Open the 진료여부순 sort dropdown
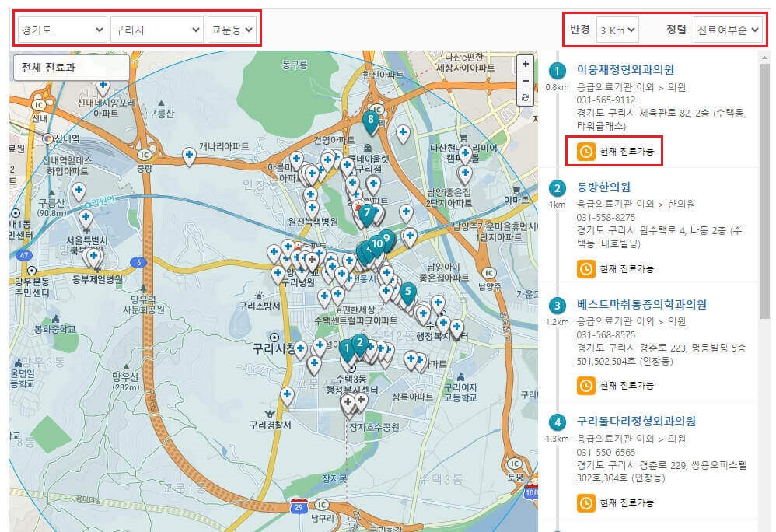The height and width of the screenshot is (532, 776). 728,30
